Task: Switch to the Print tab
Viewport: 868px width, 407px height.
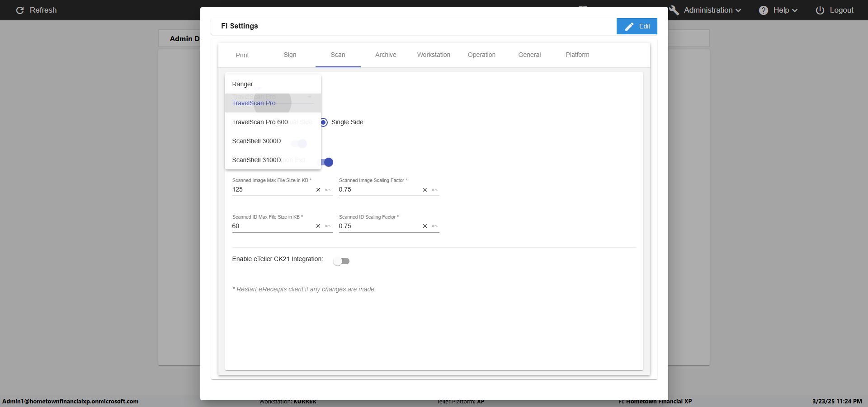Action: point(242,55)
